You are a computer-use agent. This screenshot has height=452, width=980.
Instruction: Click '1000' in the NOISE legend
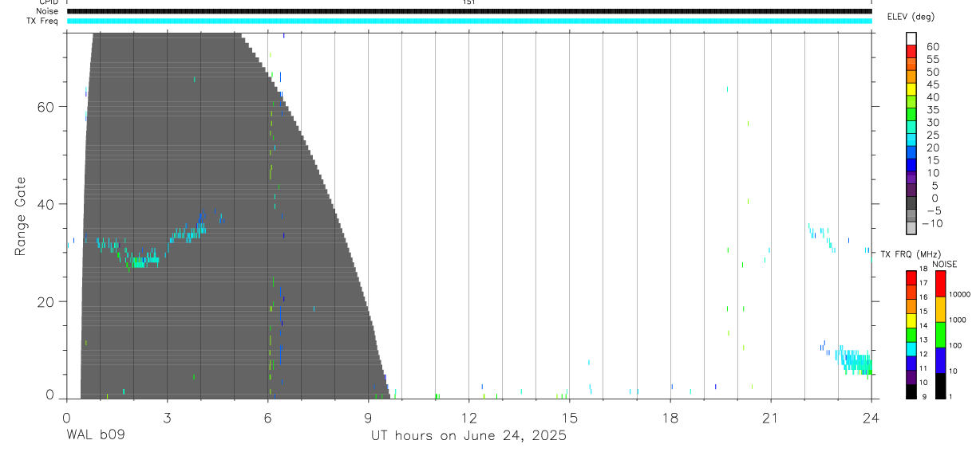[x=958, y=320]
